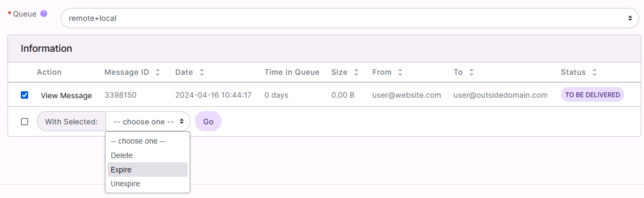Click the From column header label

pyautogui.click(x=382, y=72)
